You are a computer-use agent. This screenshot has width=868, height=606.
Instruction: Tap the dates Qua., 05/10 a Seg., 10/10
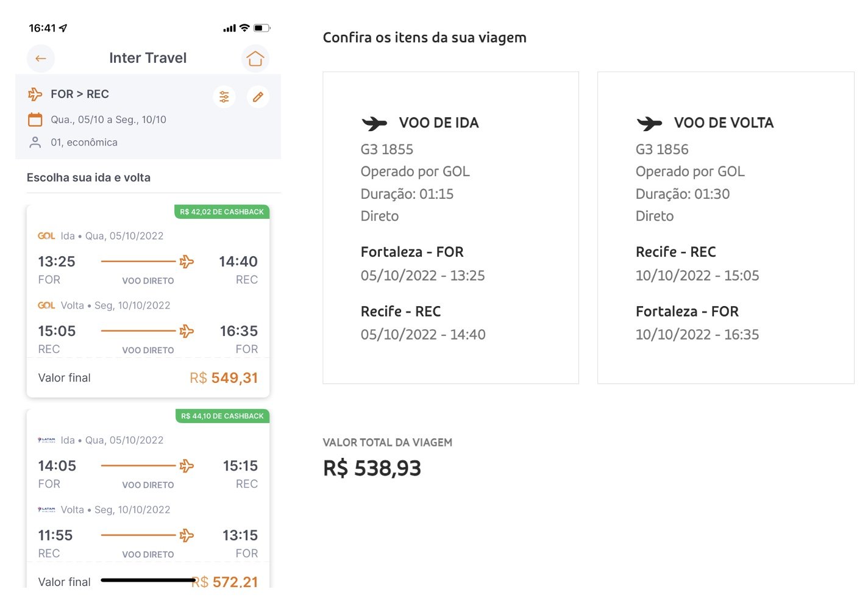[x=108, y=119]
